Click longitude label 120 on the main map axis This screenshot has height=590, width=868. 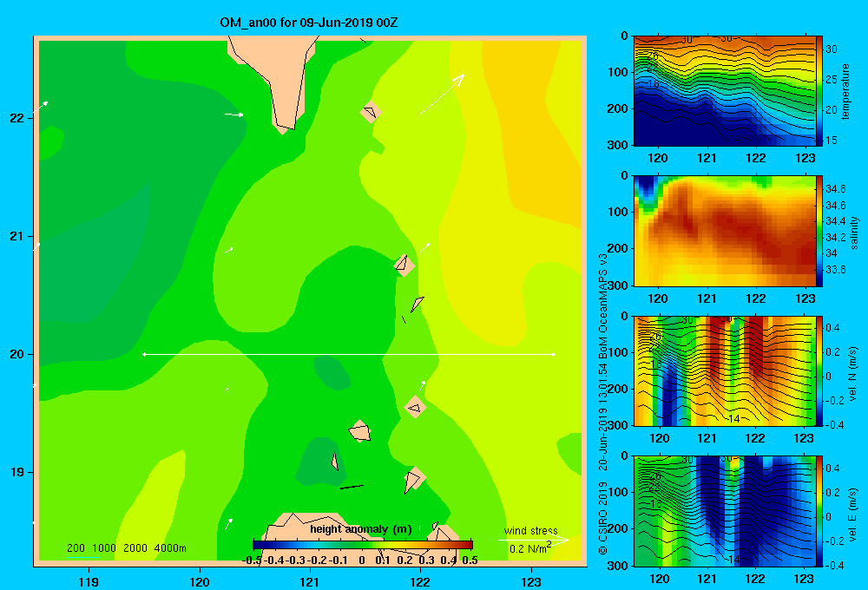click(200, 581)
